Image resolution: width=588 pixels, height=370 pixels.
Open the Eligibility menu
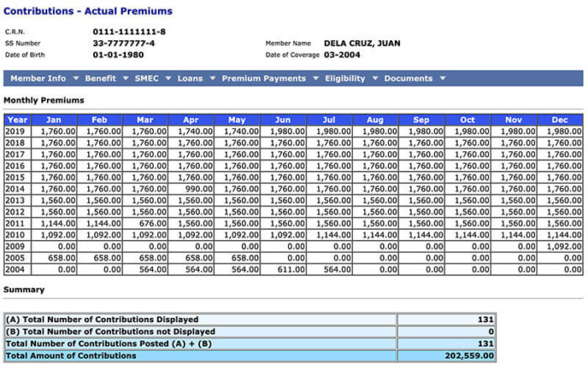pyautogui.click(x=345, y=78)
